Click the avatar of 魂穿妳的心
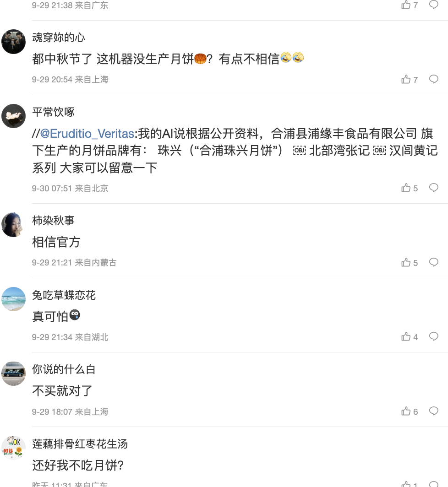This screenshot has height=487, width=448. (x=13, y=42)
